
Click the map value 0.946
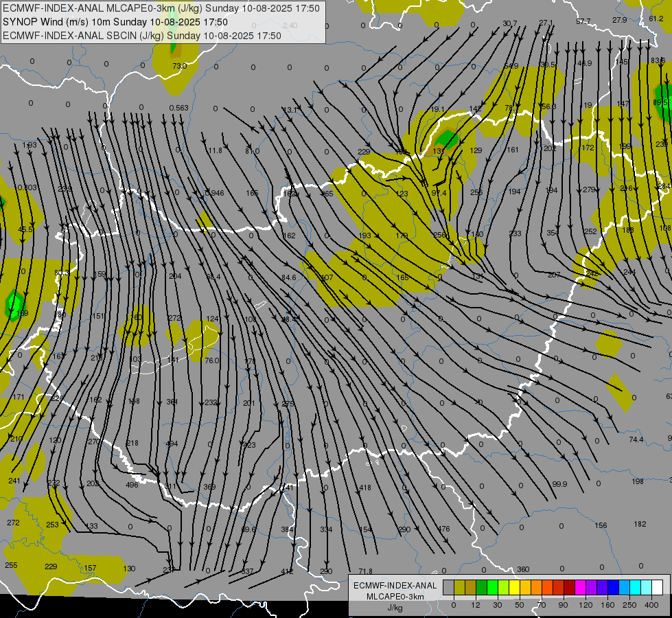[x=214, y=193]
